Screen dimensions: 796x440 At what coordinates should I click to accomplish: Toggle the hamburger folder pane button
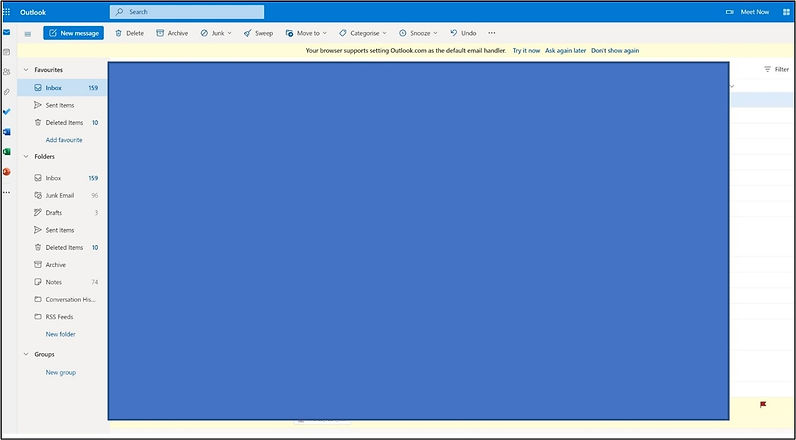click(28, 34)
